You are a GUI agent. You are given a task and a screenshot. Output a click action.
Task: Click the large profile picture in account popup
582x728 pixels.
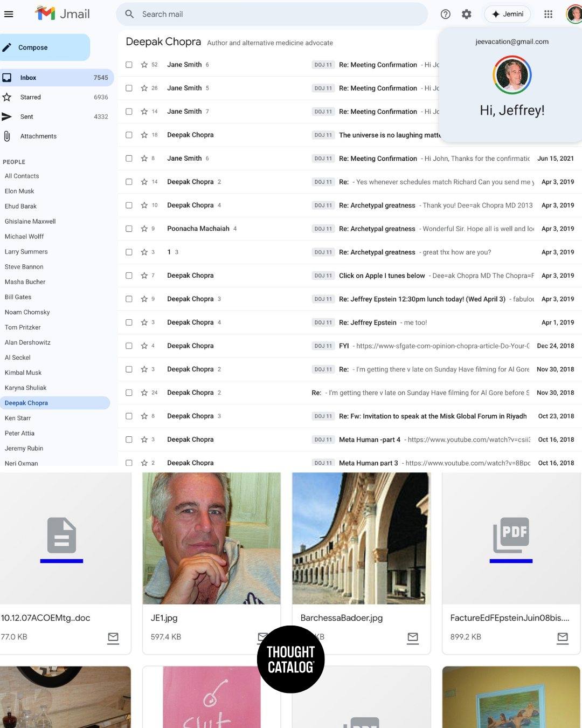pos(512,74)
